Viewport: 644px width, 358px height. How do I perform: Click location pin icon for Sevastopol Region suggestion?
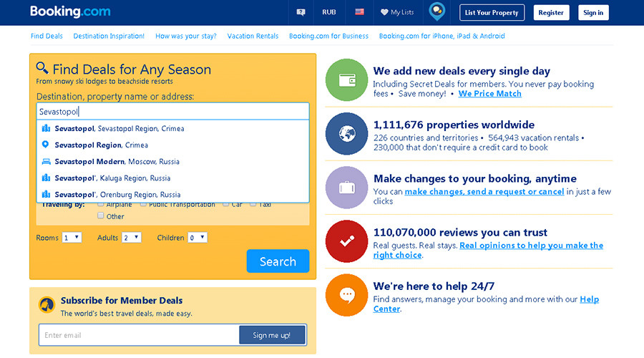point(46,145)
